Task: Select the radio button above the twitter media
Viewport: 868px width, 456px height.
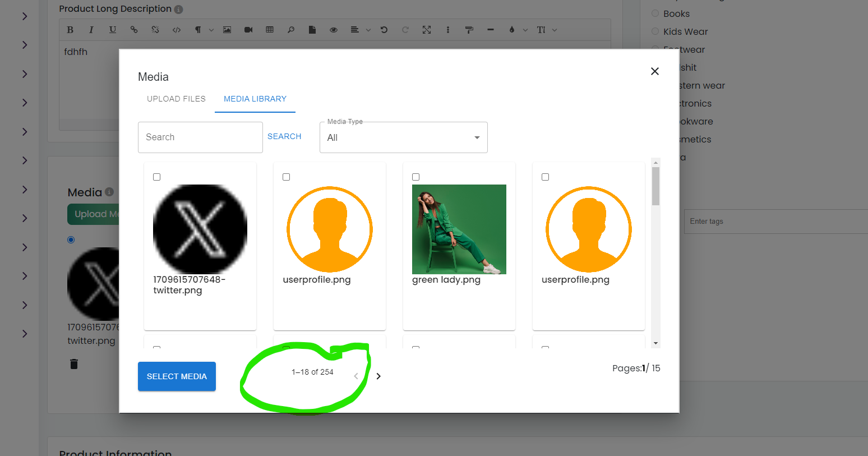Action: coord(71,239)
